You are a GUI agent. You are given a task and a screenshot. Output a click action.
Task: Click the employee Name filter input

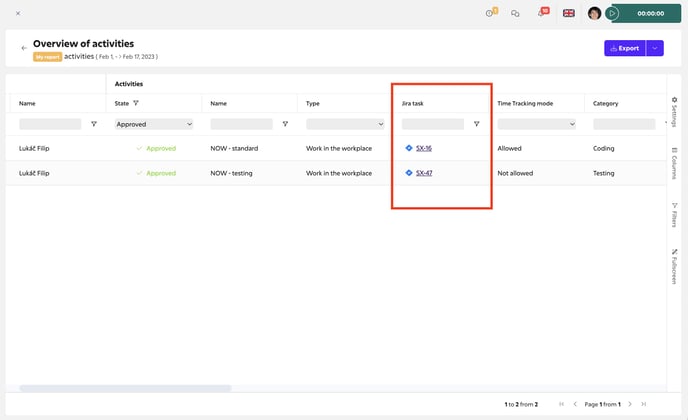pyautogui.click(x=50, y=124)
